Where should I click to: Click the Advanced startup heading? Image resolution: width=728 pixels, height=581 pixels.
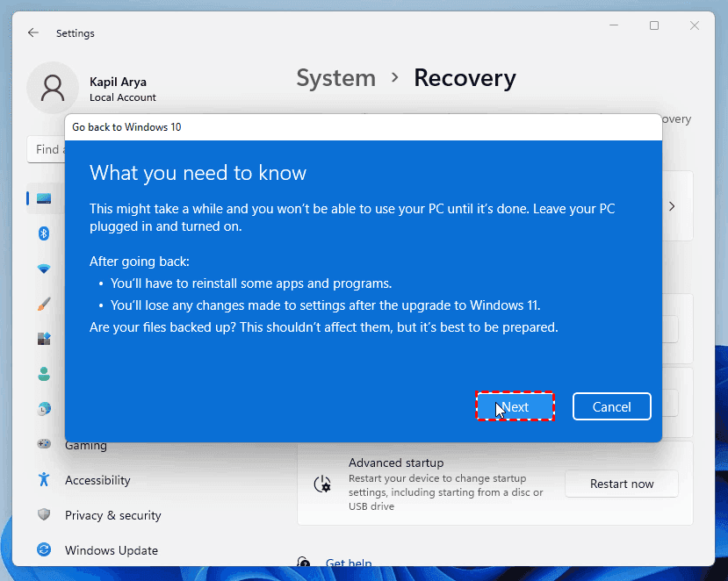pos(396,463)
